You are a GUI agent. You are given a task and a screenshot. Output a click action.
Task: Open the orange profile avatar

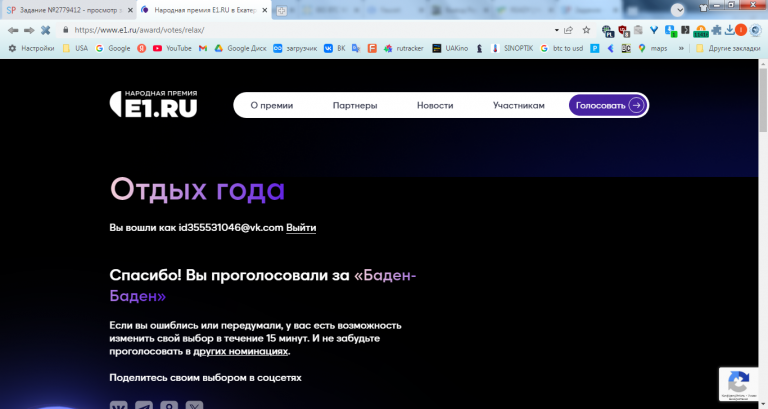741,30
